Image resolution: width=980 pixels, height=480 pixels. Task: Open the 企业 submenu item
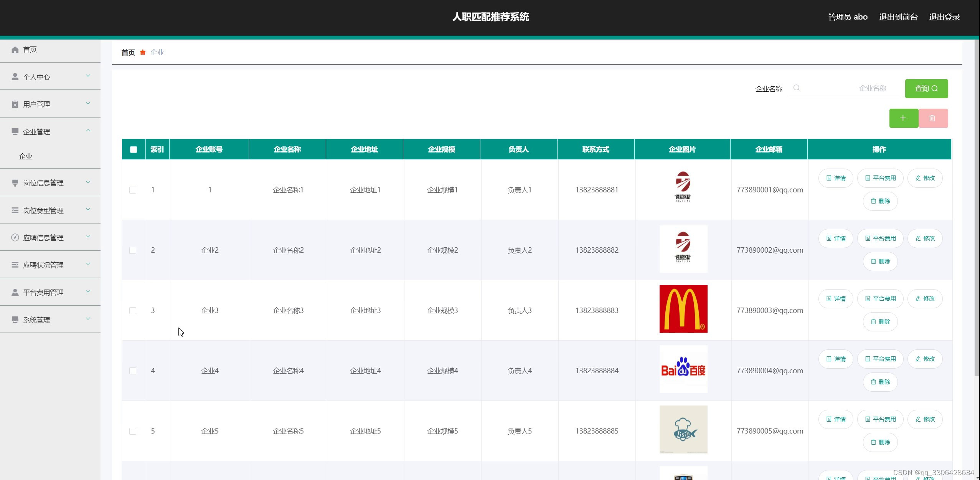point(26,156)
